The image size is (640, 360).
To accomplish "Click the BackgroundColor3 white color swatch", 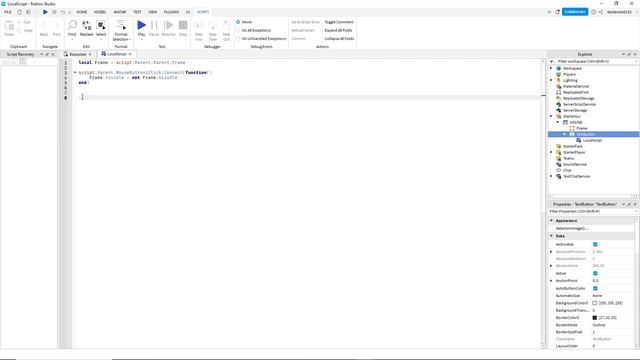I will point(595,303).
